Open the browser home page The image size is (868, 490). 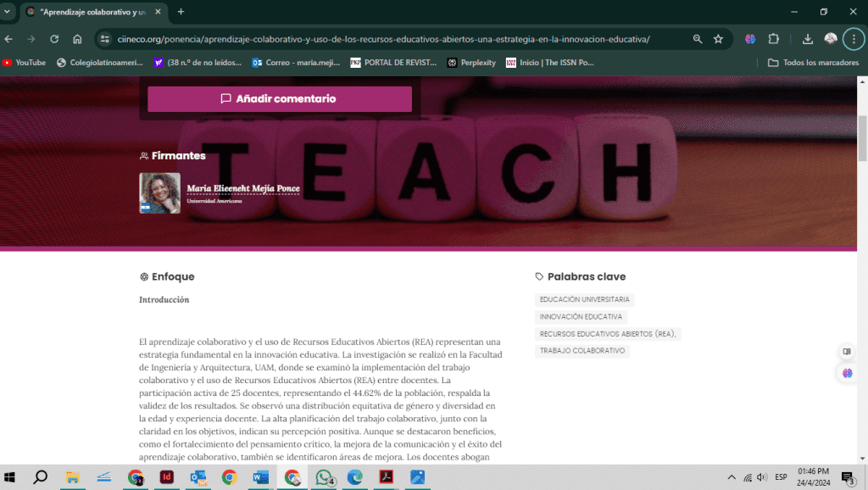[77, 39]
